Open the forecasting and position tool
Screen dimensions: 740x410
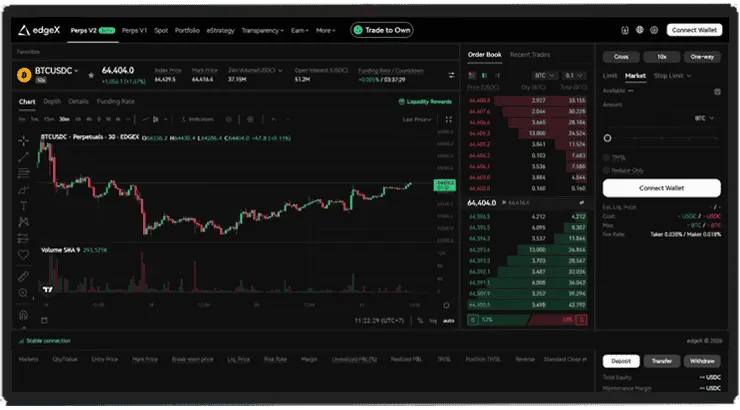(23, 238)
